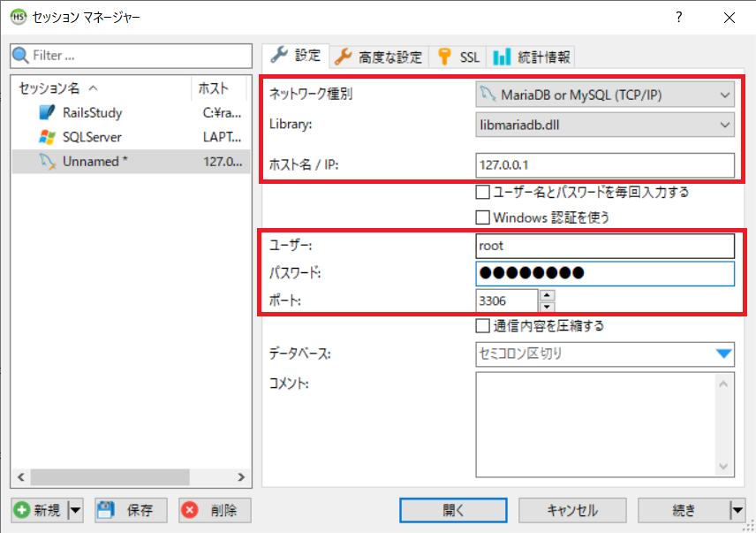Viewport: 756px width, 533px height.
Task: Click the session list horizontal scrollbar thumb
Action: point(110,477)
